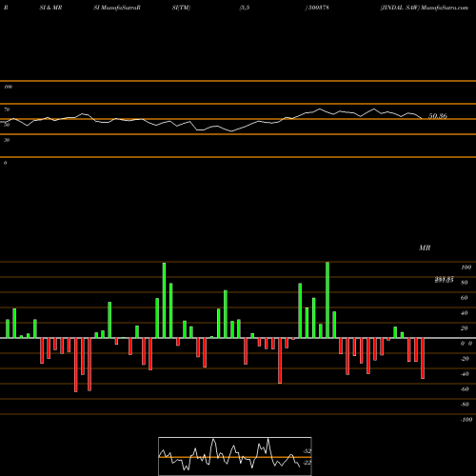The height and width of the screenshot is (476, 476).
Task: Click the -20 label on the MR axis
Action: click(465, 359)
